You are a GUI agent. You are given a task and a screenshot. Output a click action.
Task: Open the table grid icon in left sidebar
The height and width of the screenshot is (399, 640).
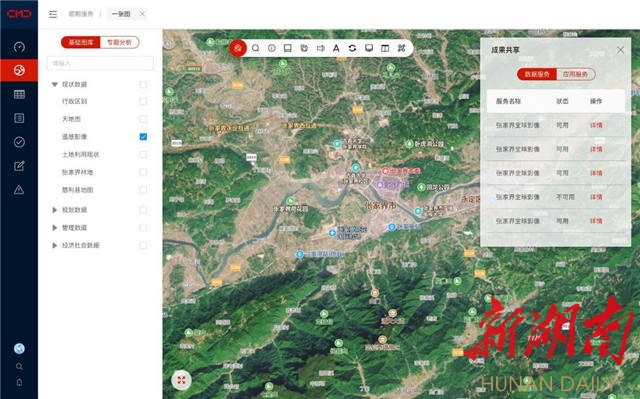coord(19,95)
